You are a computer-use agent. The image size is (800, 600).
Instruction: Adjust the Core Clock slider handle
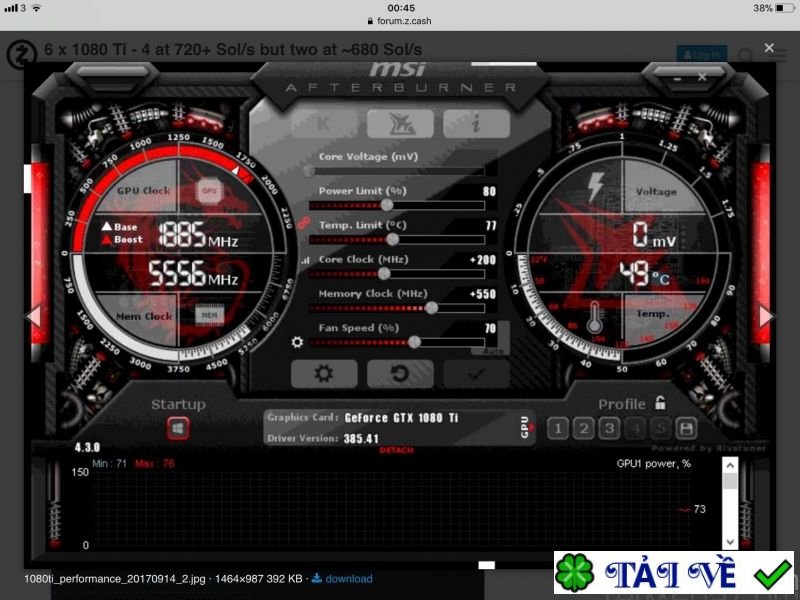[384, 273]
